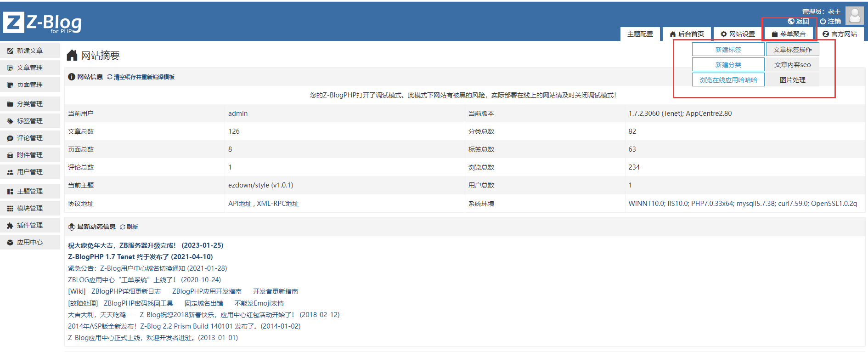Click the 新建标签 dropdown button
Viewport: 868px width, 352px height.
[x=728, y=50]
